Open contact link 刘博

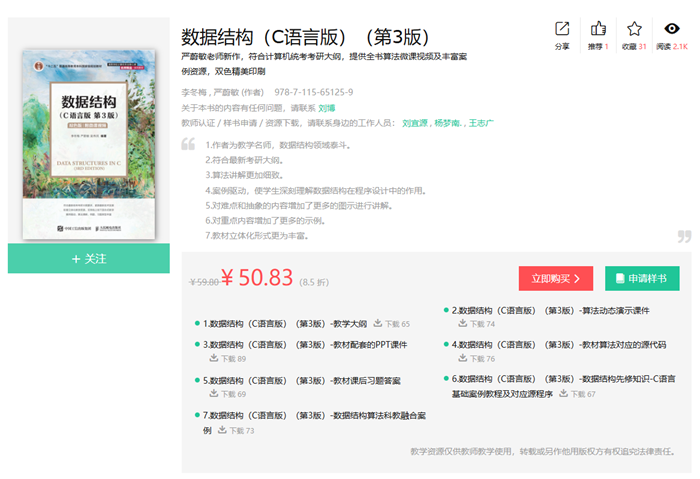[327, 108]
